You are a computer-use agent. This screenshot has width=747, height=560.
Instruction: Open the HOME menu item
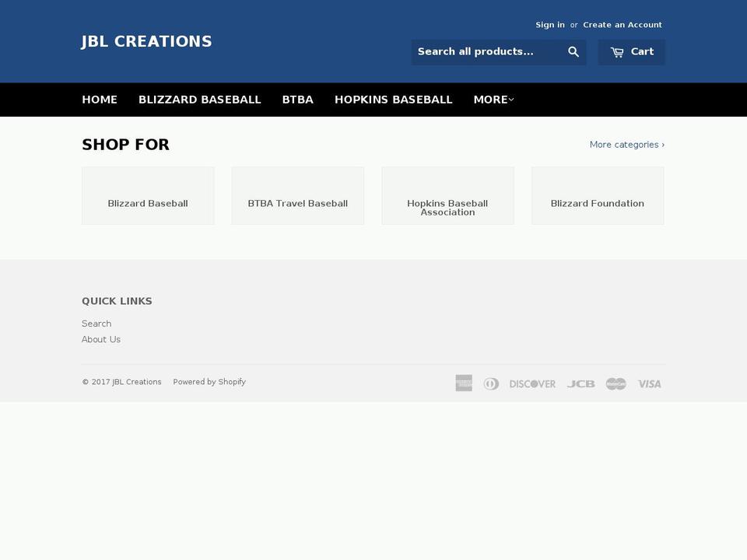point(100,100)
